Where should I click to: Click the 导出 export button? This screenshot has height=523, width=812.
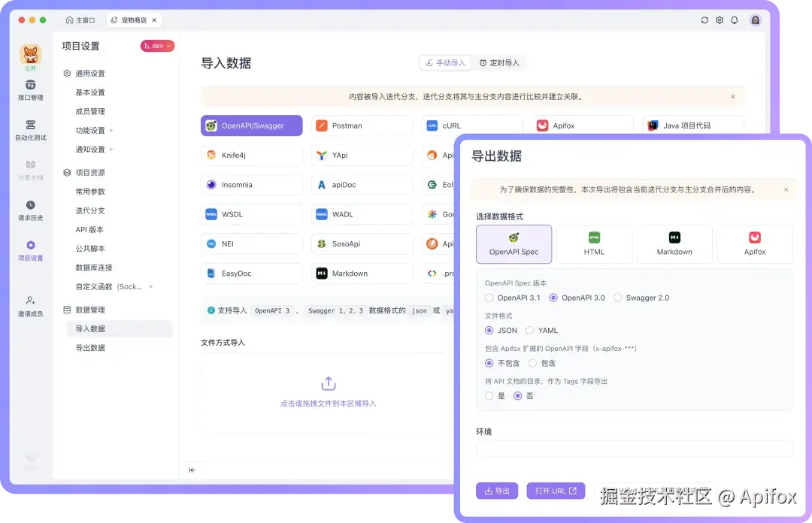coord(497,490)
